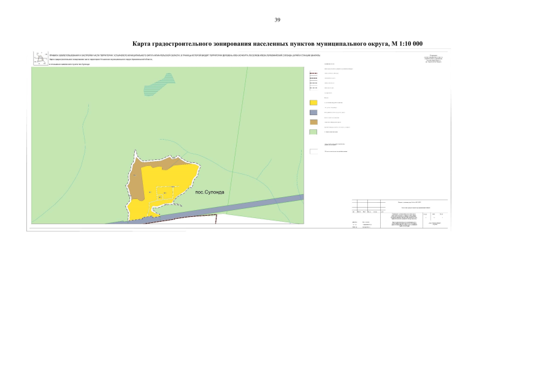Viewport: 555px width, 392px height.
Task: Click the page number 39
Action: coord(277,20)
